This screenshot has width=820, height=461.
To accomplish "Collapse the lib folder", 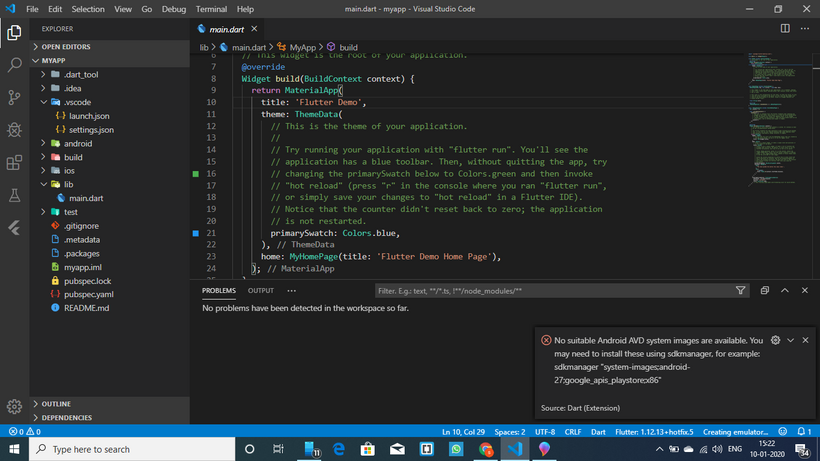I will (70, 185).
